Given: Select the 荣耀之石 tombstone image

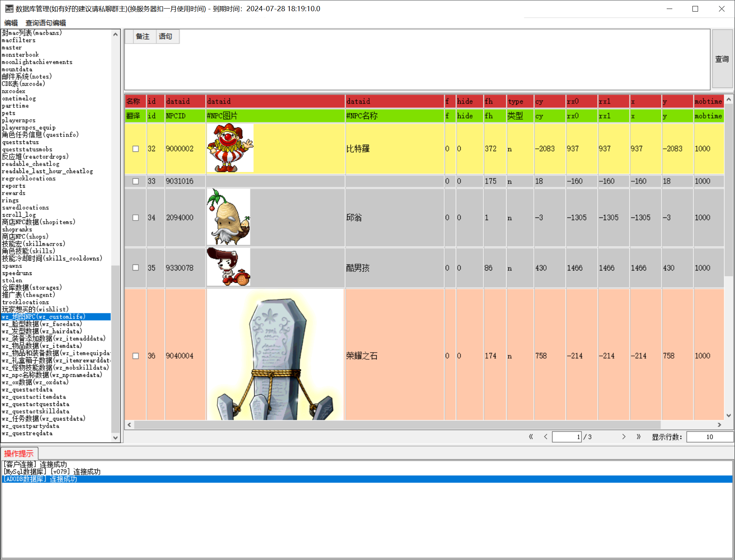Looking at the screenshot, I should 275,355.
